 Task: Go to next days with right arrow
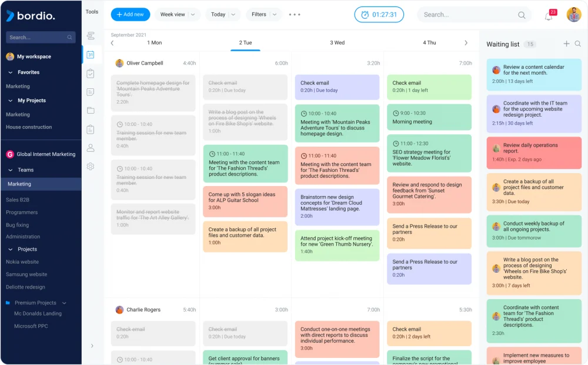[466, 43]
